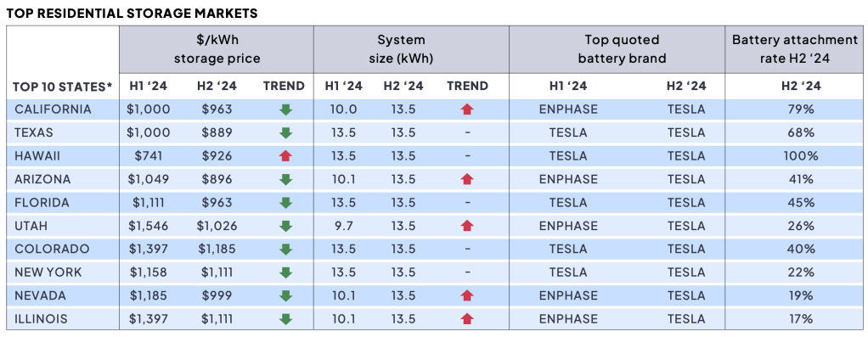Select the Battery attachment rate header
Screen dimensions: 868x337
click(794, 49)
